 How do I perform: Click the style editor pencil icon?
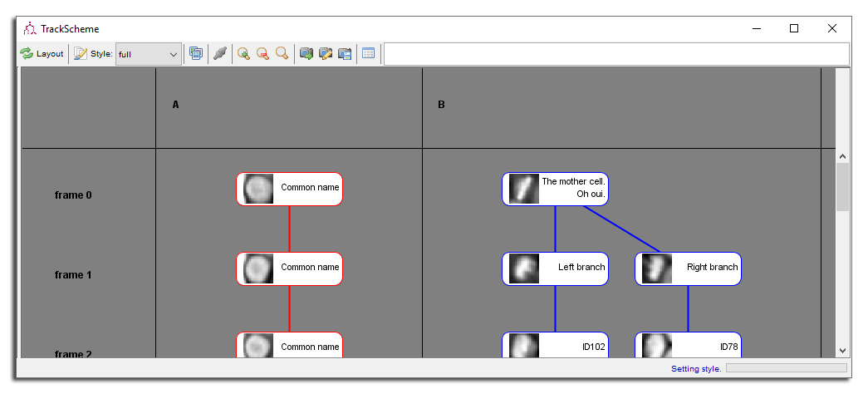point(81,54)
